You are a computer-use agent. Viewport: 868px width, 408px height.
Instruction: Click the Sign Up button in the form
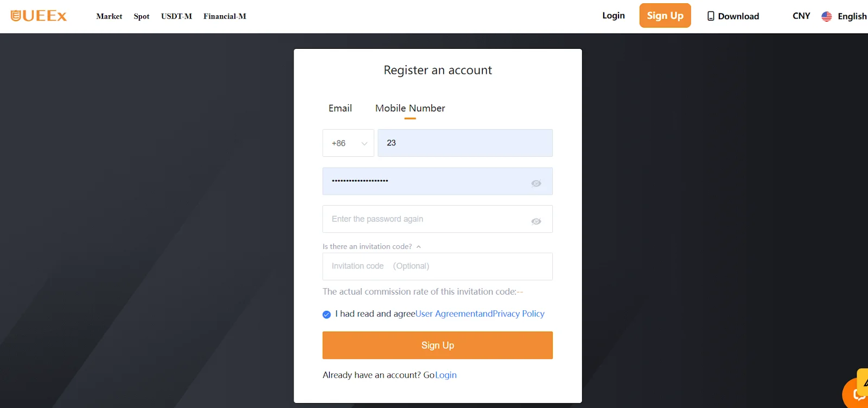[x=437, y=345]
